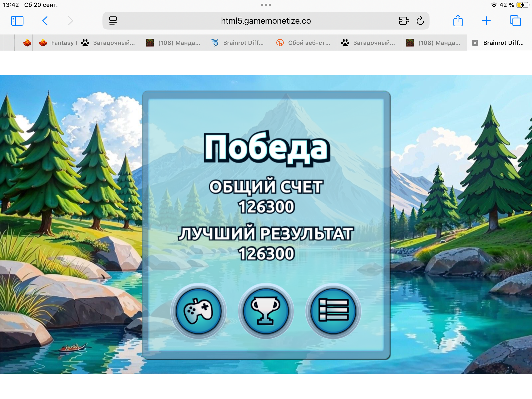532x399 pixels.
Task: Click the forward navigation arrow
Action: (71, 21)
